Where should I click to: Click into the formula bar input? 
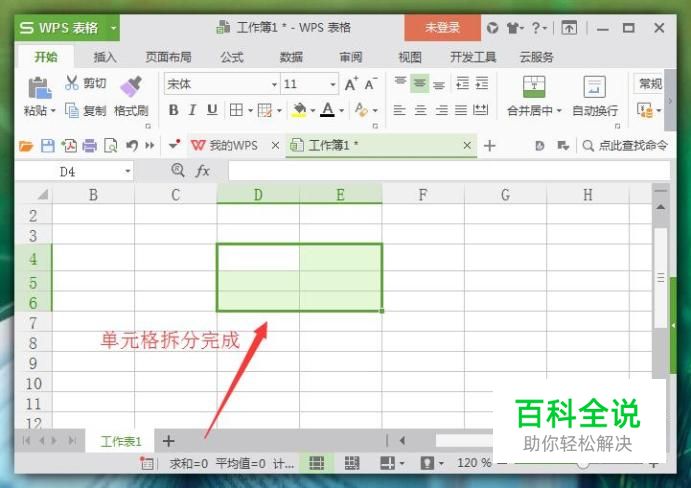click(x=449, y=171)
